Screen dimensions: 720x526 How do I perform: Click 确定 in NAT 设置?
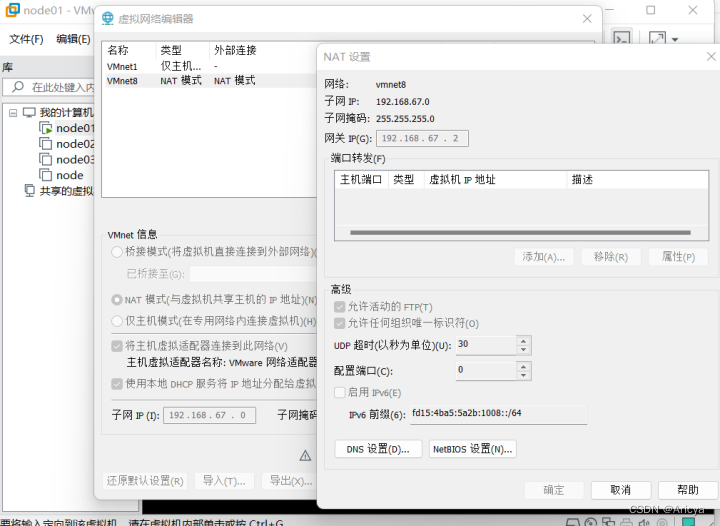(x=554, y=490)
